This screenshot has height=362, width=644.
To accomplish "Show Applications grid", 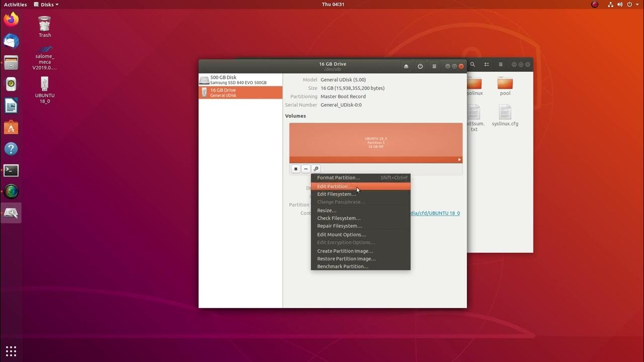I will tap(11, 351).
